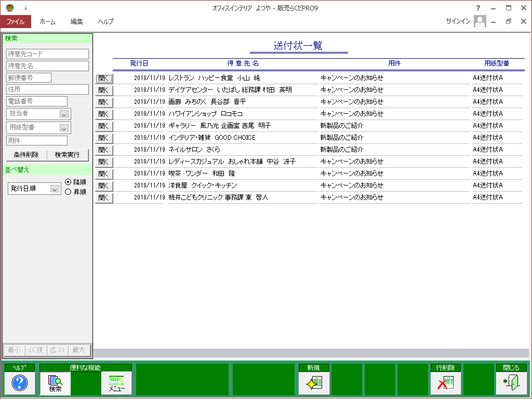The height and width of the screenshot is (399, 532).
Task: Click the 住所 input field
Action: 47,89
